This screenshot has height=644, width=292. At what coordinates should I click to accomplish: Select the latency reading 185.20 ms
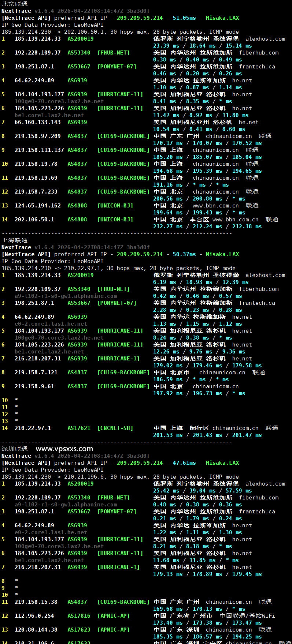[x=168, y=157]
